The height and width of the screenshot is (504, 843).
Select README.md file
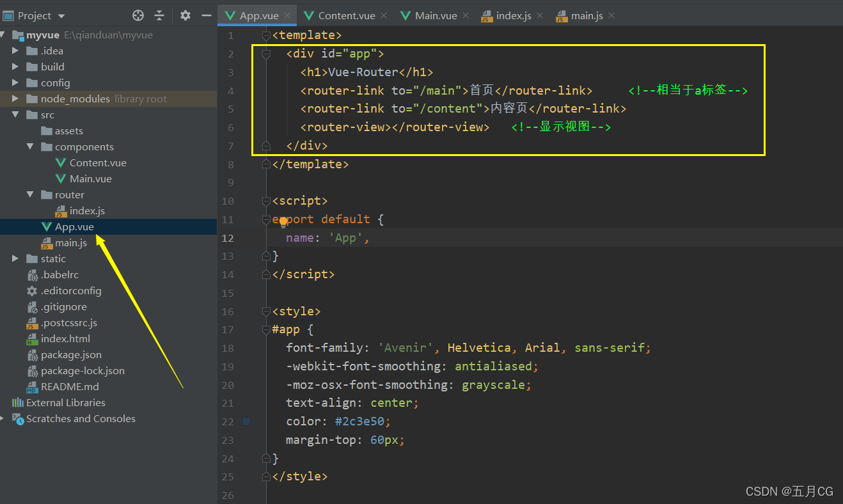point(70,387)
